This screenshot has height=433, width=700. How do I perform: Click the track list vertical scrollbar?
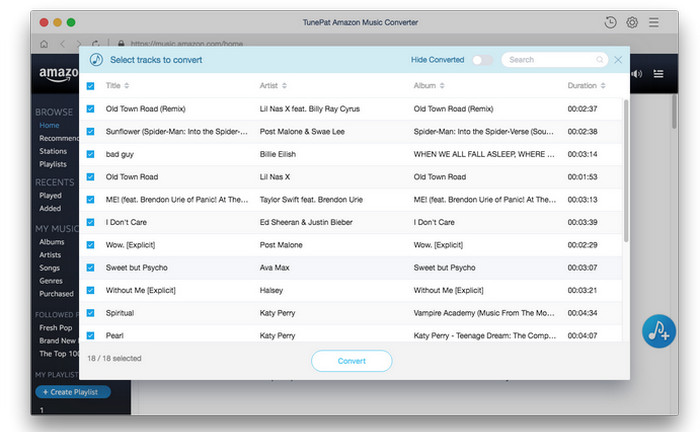point(626,171)
